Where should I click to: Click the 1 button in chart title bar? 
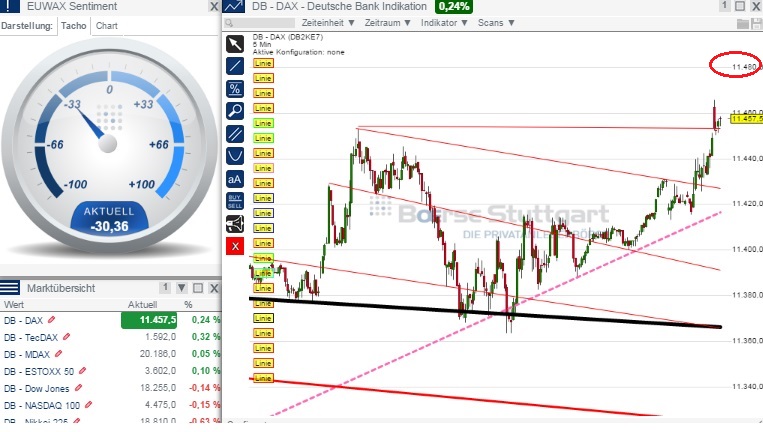point(724,6)
